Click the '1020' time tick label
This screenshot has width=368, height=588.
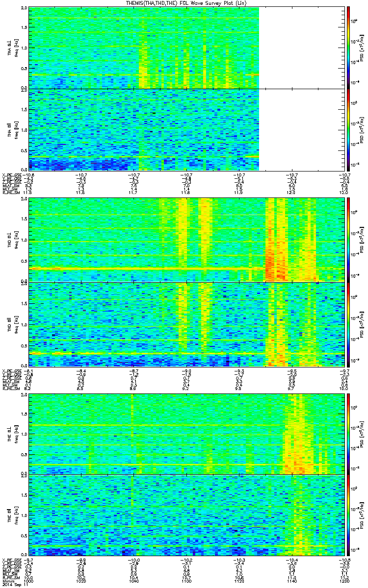pyautogui.click(x=81, y=581)
